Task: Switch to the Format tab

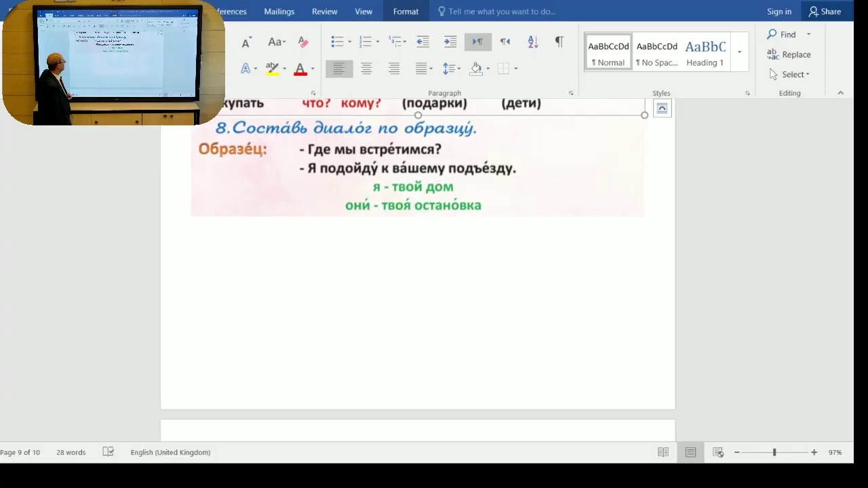Action: coord(406,12)
